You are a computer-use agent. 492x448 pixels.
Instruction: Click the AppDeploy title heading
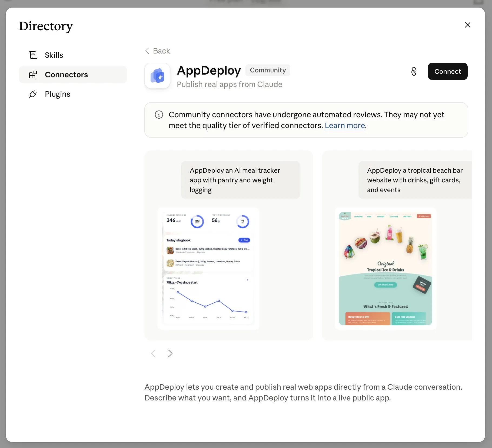209,71
